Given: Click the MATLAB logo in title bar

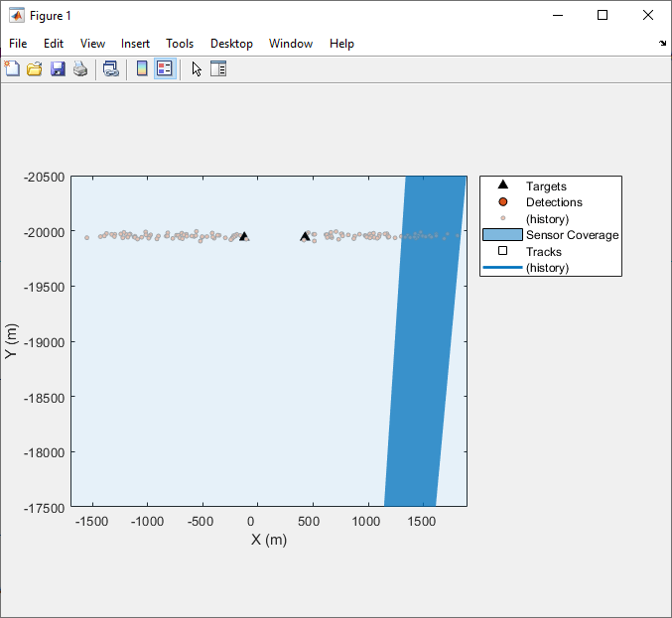Looking at the screenshot, I should [17, 16].
